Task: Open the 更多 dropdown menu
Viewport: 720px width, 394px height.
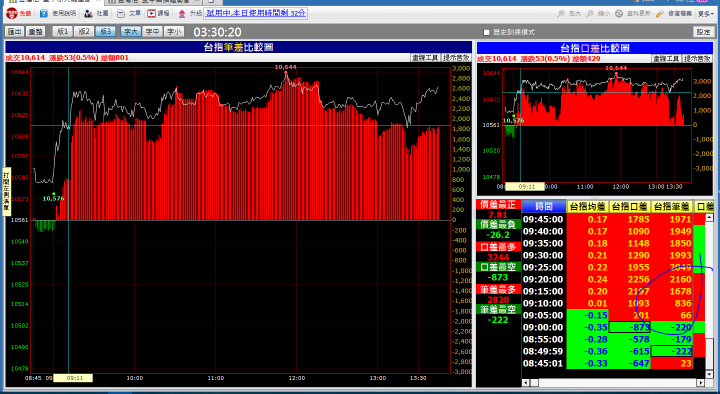Action: pos(706,14)
